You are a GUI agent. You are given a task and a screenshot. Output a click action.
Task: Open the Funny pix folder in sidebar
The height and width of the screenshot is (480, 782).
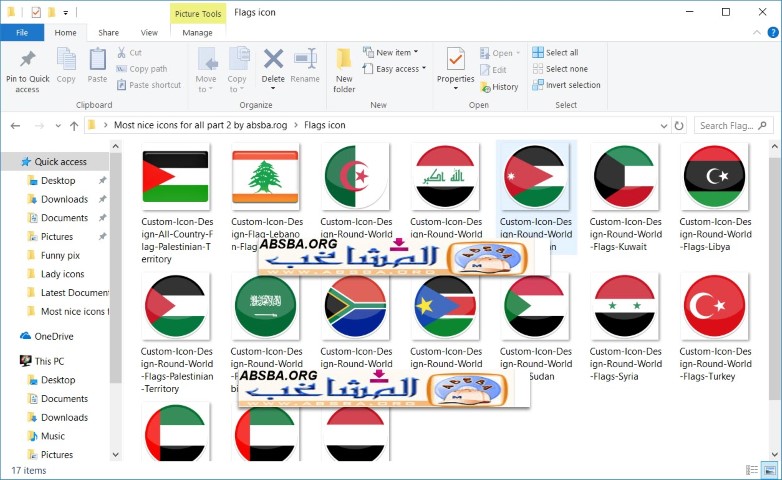click(x=60, y=255)
